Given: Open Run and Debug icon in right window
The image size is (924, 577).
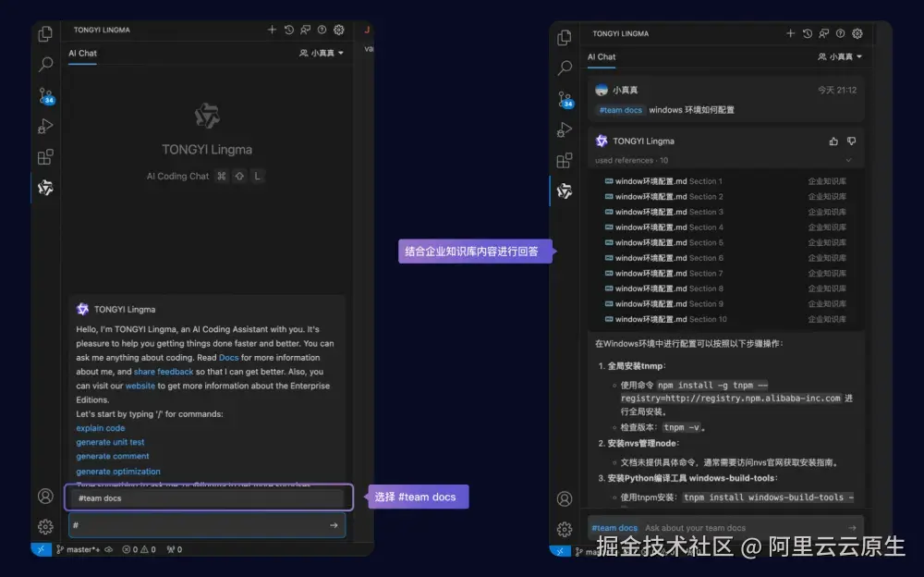Looking at the screenshot, I should coord(565,129).
